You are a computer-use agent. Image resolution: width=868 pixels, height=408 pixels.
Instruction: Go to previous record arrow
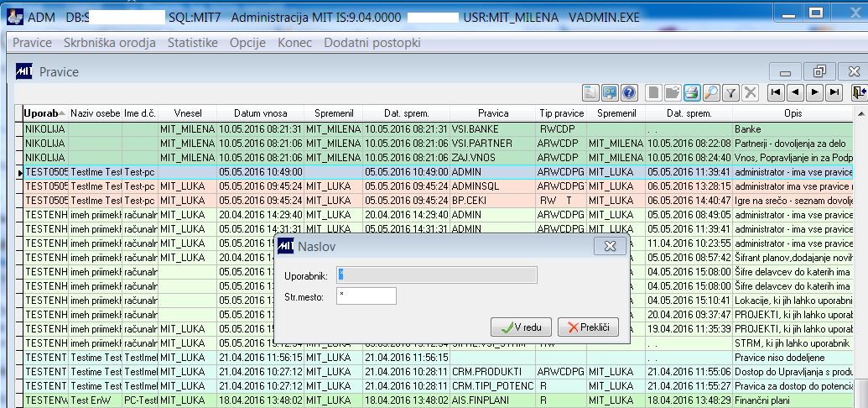796,92
